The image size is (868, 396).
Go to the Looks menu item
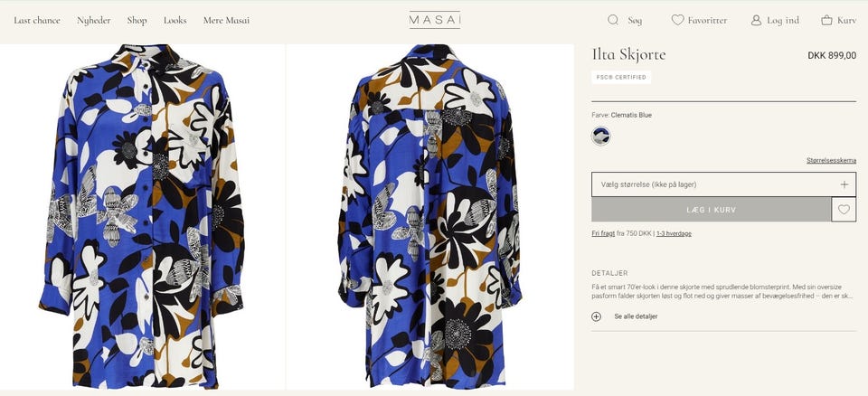175,20
